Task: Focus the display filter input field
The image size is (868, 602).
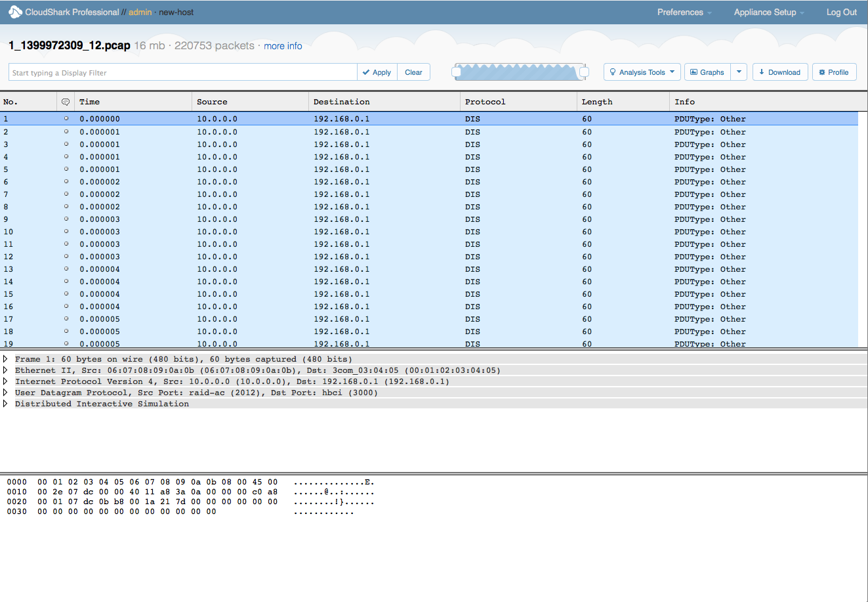Action: pyautogui.click(x=183, y=72)
